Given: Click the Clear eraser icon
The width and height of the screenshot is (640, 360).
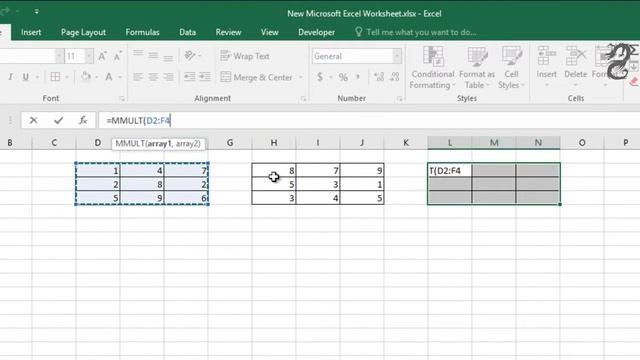Looking at the screenshot, I should tap(634, 82).
